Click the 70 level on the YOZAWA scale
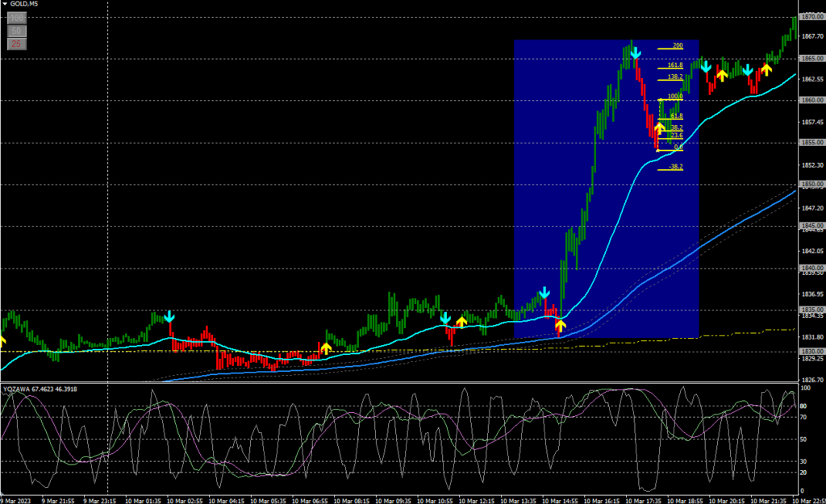The image size is (826, 504). click(x=803, y=417)
